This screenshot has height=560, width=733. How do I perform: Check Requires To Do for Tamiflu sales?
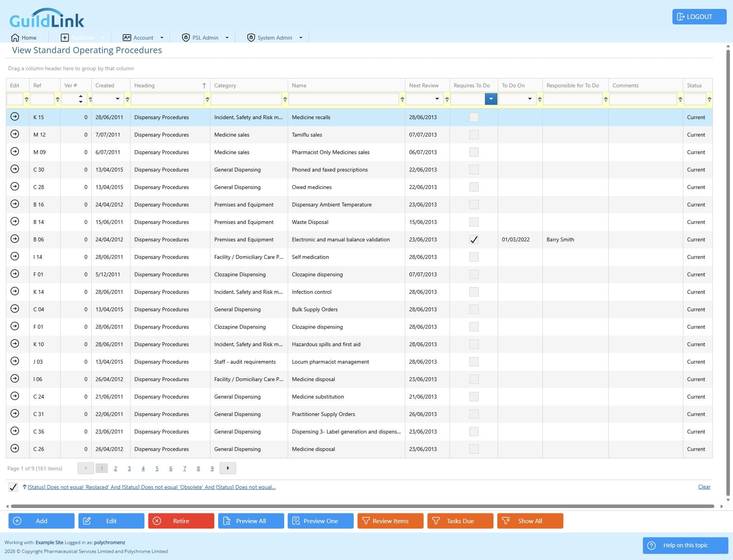[474, 135]
